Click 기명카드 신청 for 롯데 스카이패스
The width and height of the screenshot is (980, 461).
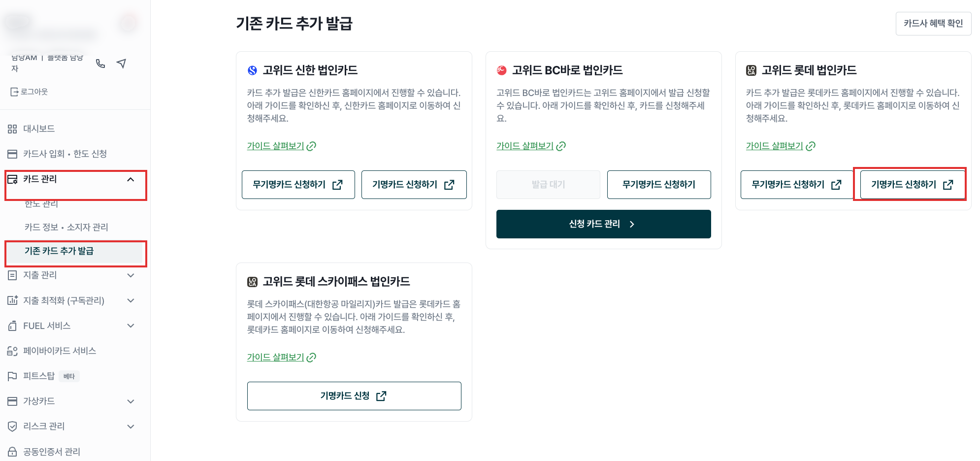[354, 396]
